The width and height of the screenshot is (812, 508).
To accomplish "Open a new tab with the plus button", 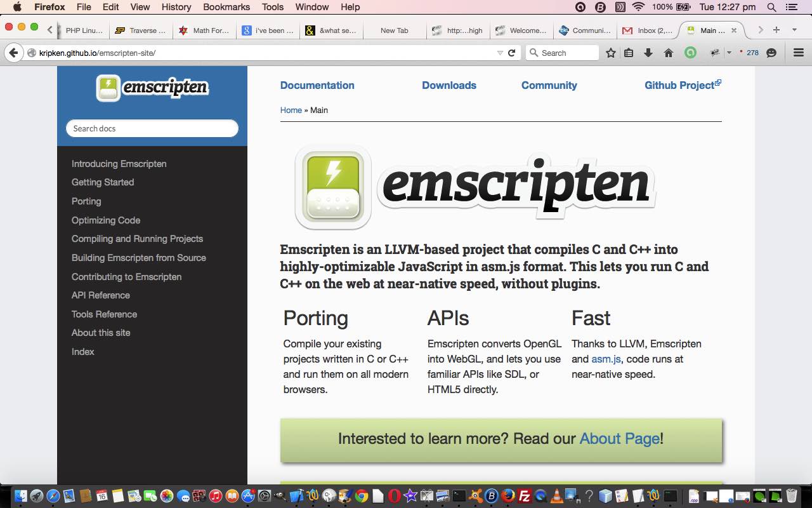I will tap(776, 30).
